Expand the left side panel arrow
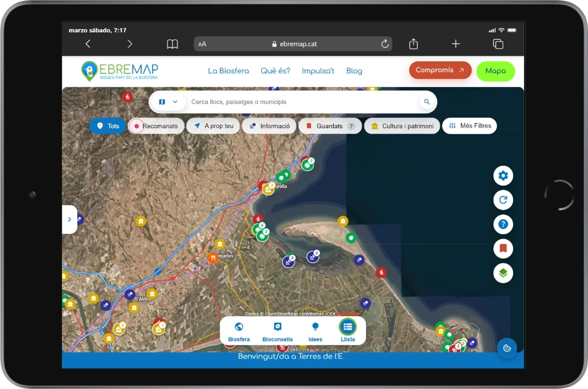 point(70,219)
